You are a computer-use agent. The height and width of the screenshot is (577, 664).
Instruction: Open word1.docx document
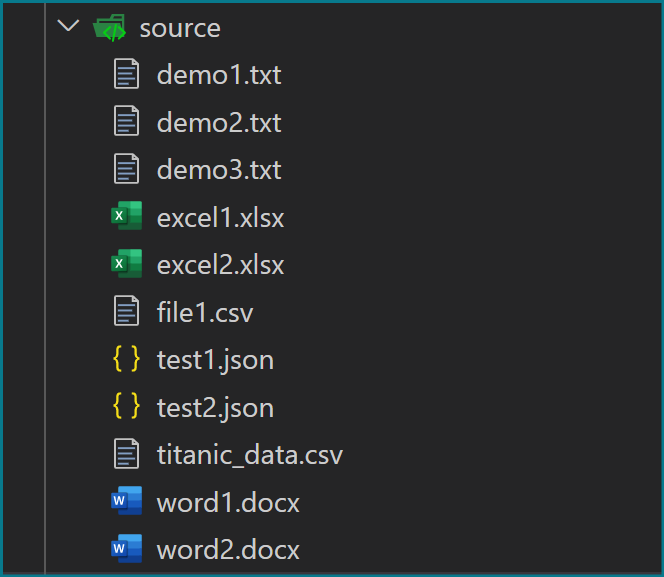(228, 502)
